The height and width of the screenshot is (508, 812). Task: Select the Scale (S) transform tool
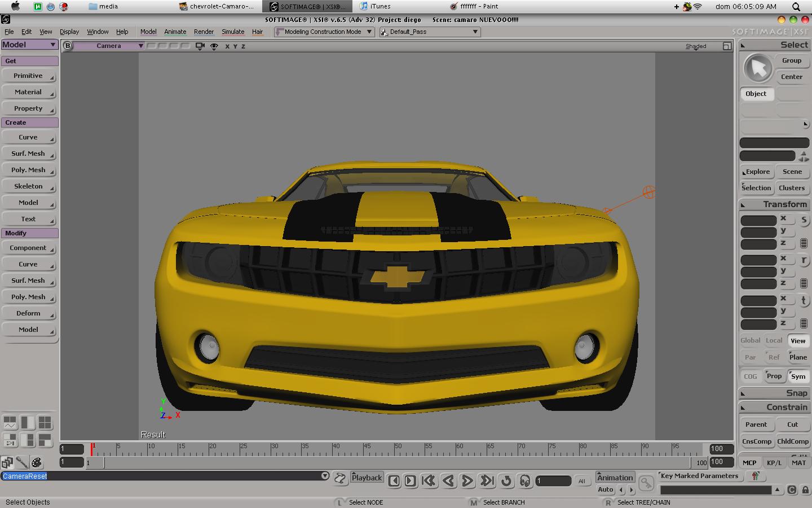(804, 220)
